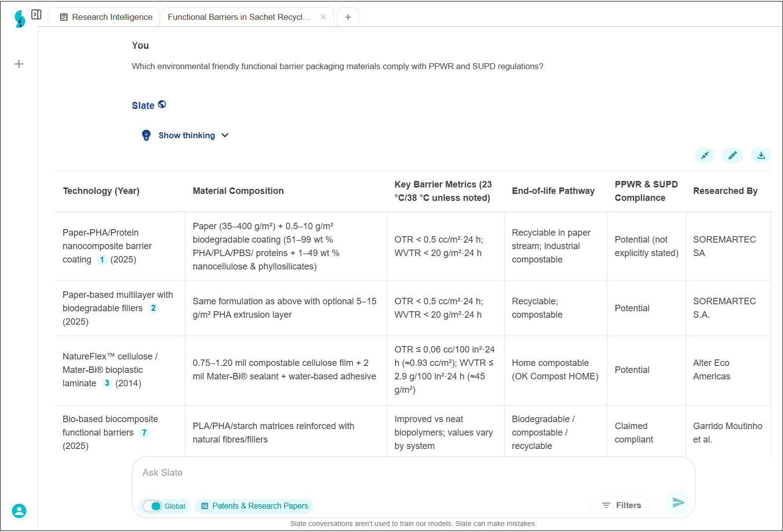Toggle the sidebar panel icon
This screenshot has width=783, height=532.
point(36,14)
